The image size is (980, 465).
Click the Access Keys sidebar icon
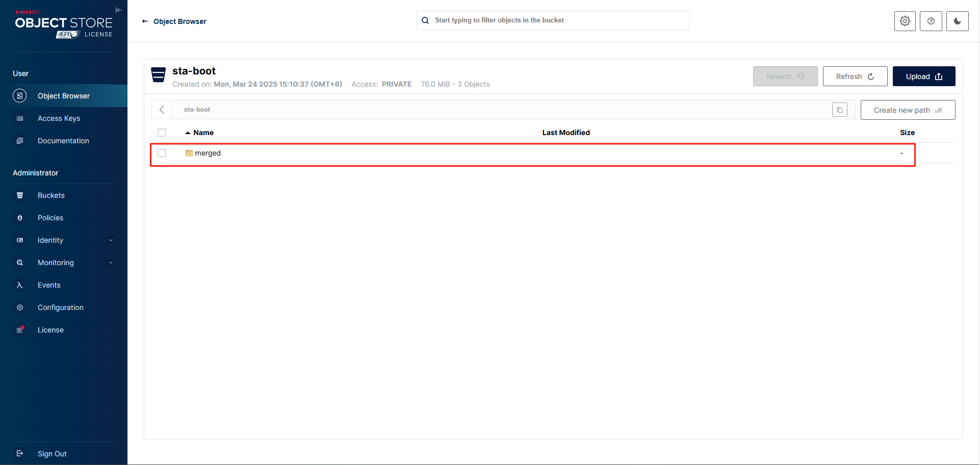coord(20,118)
